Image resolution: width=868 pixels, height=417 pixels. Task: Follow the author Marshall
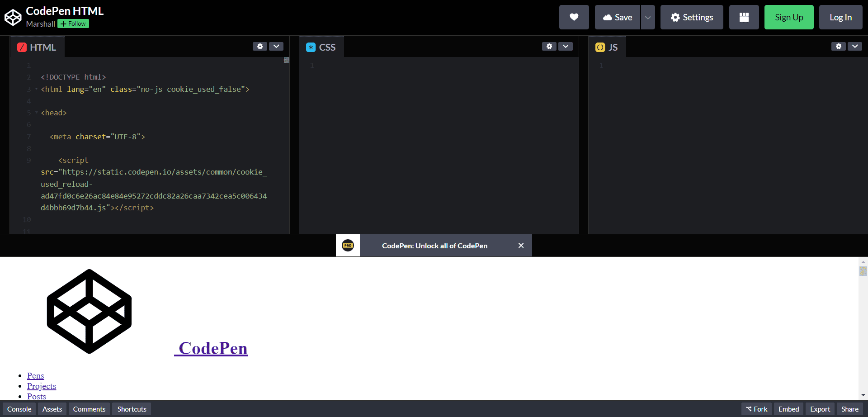(73, 24)
